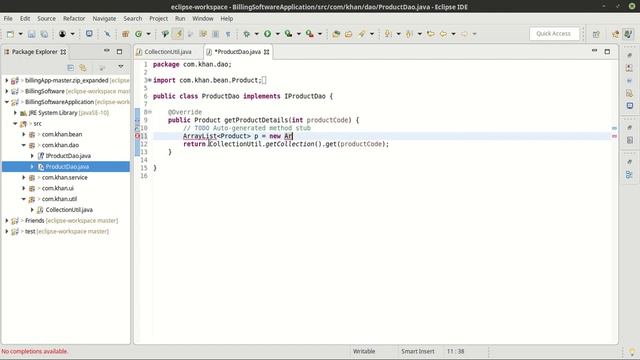Collapse the com.khan.dao package
Screen dimensions: 640x360
tap(24, 145)
